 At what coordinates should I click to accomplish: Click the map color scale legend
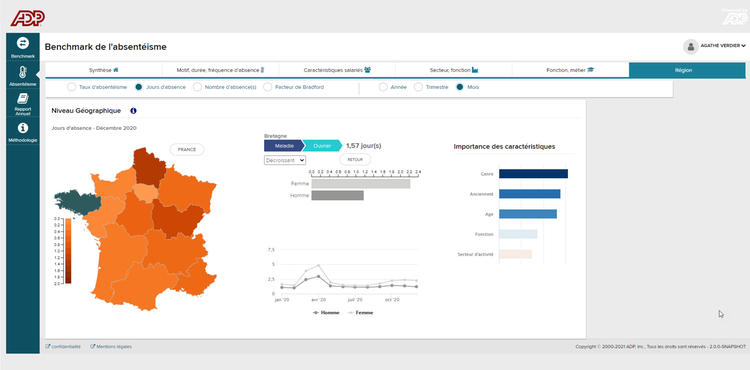coord(68,251)
